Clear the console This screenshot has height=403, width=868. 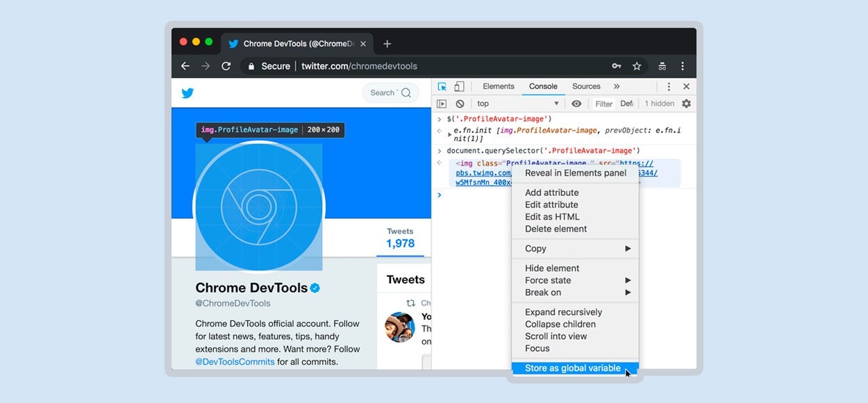460,104
